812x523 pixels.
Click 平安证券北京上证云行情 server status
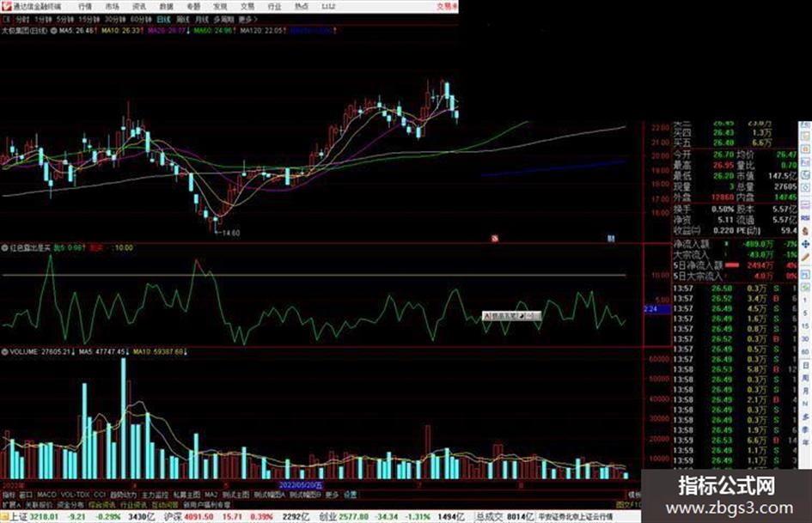[576, 517]
